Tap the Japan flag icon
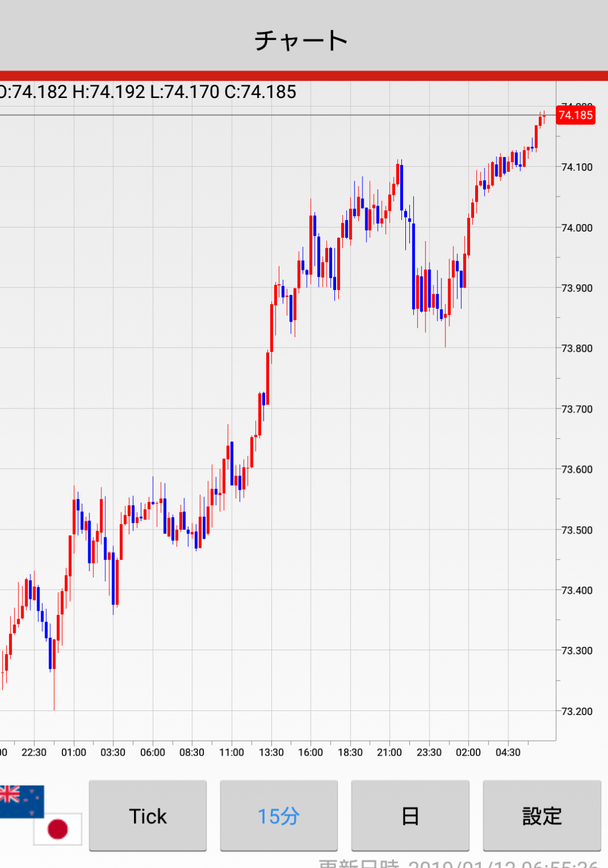The image size is (608, 868). click(58, 828)
